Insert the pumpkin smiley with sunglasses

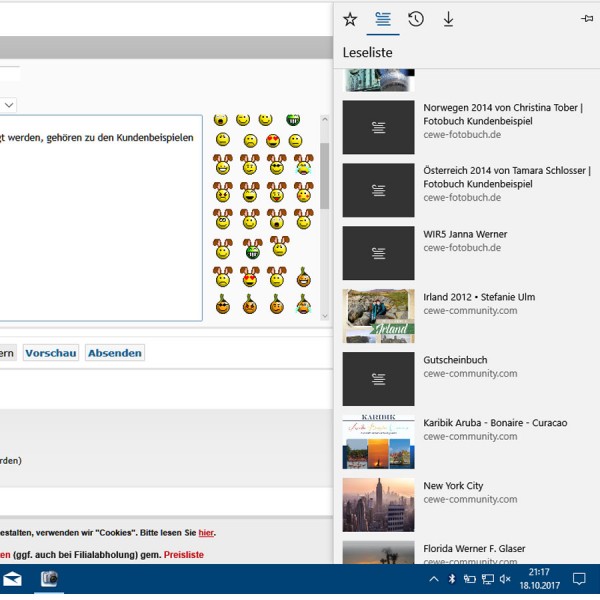point(223,305)
